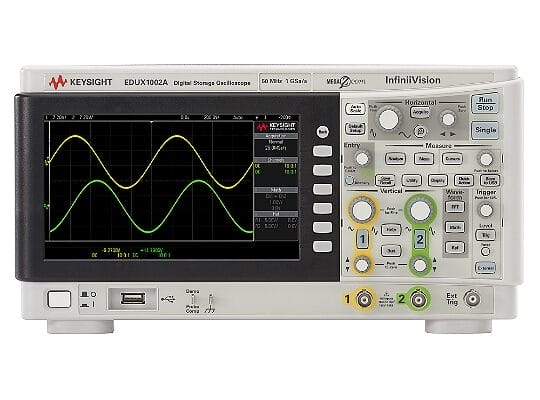Open the Meas measurement menu
Viewport: 540px width, 400px height.
point(424,158)
